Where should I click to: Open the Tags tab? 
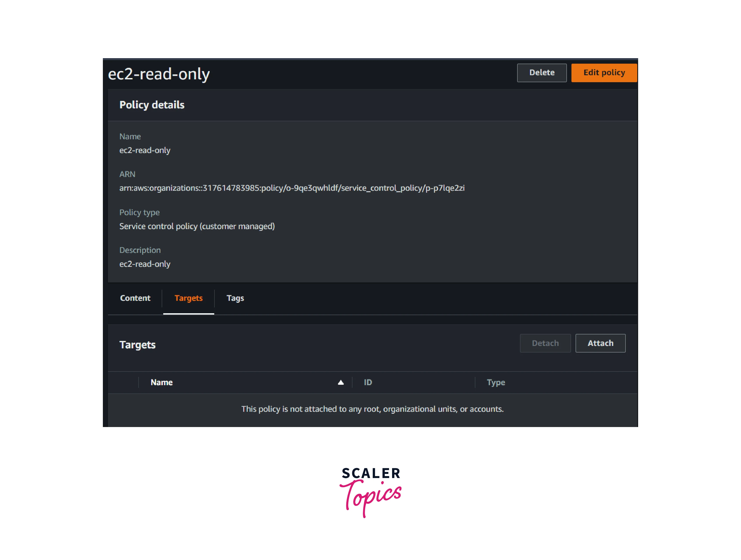click(235, 298)
